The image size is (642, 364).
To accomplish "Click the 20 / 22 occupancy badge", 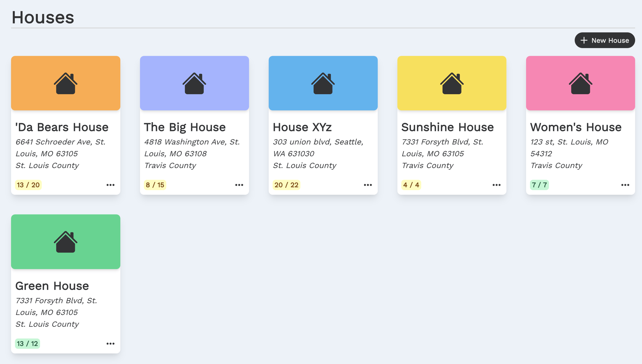I will pyautogui.click(x=286, y=185).
